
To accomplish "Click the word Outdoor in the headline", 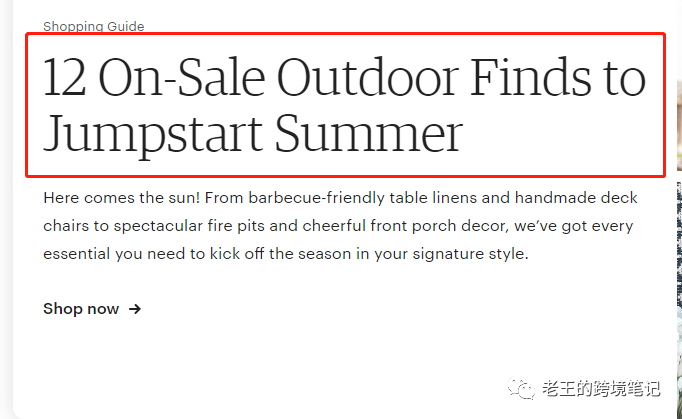I will (x=368, y=77).
